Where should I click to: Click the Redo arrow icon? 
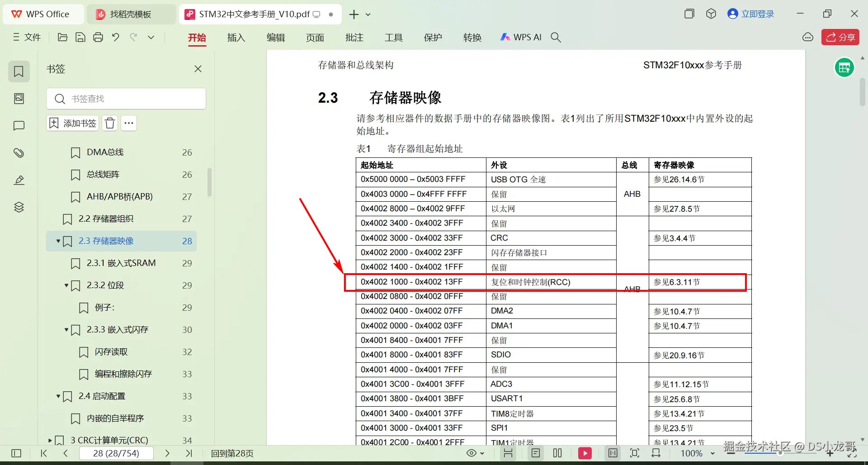(x=133, y=37)
